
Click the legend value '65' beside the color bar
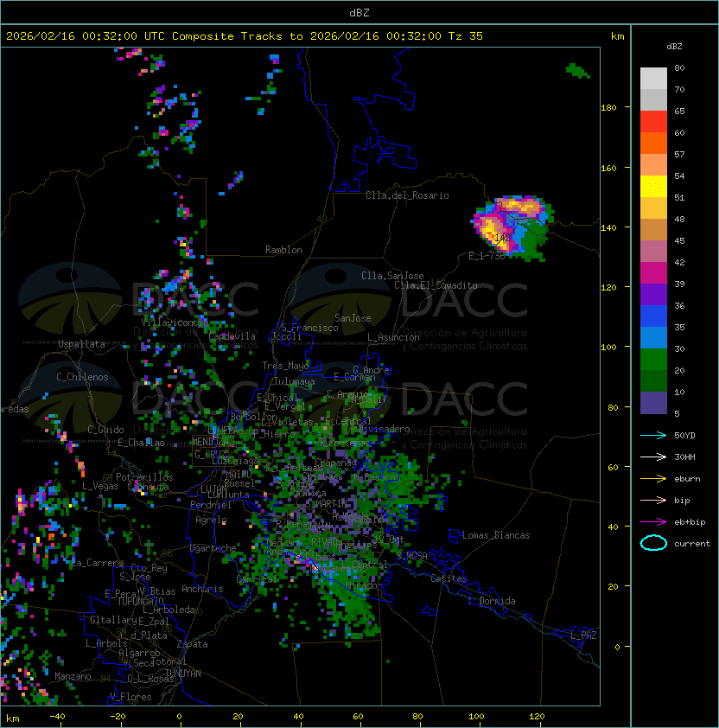(679, 111)
